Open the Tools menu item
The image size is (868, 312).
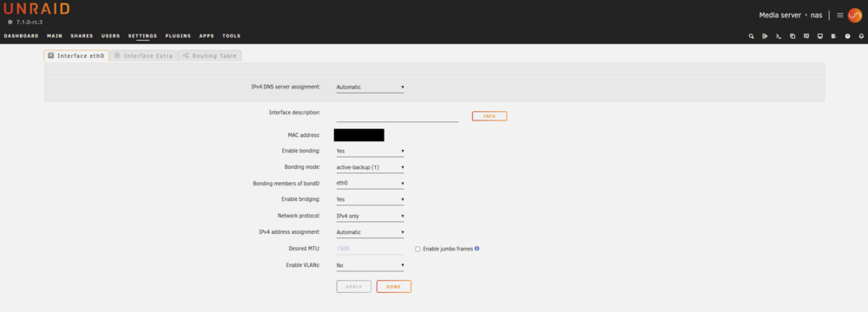pos(232,36)
